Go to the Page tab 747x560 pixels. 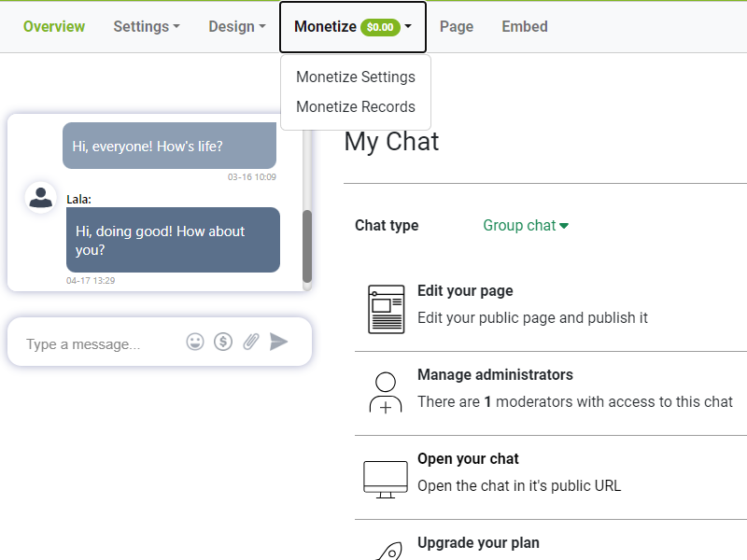click(x=457, y=26)
